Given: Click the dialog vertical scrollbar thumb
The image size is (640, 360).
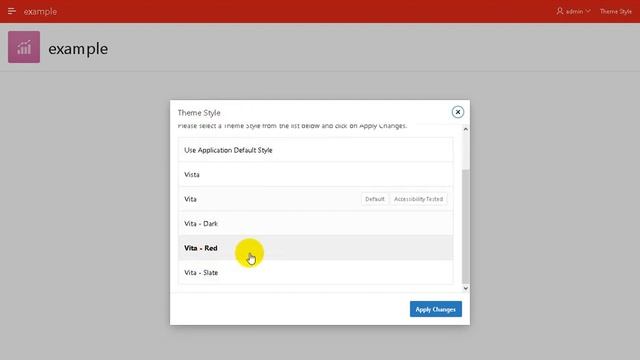Looking at the screenshot, I should (x=465, y=226).
